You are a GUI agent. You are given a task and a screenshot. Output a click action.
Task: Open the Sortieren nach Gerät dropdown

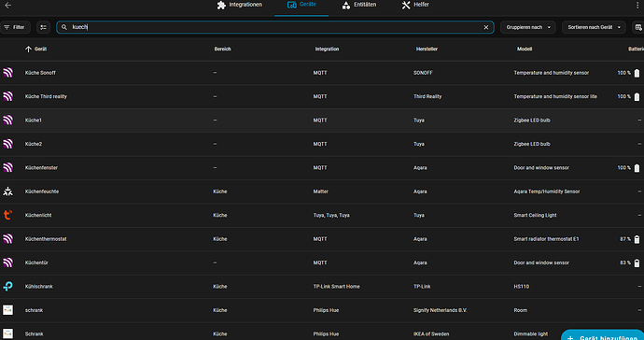(594, 27)
